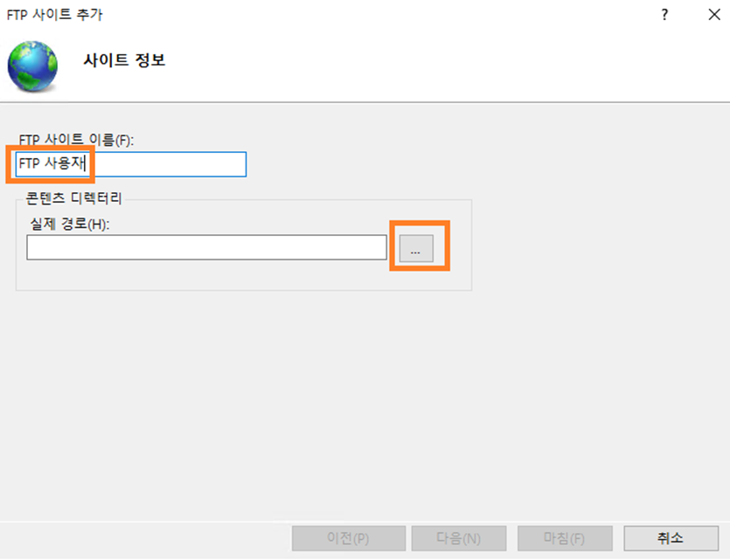Click the 사이트 정보 heading text
The width and height of the screenshot is (730, 560).
(x=124, y=61)
